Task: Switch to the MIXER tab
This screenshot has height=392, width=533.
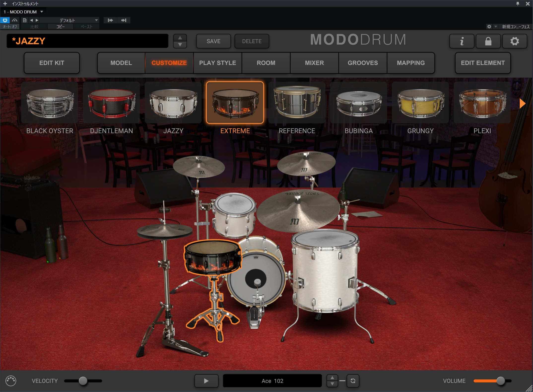Action: click(x=314, y=63)
